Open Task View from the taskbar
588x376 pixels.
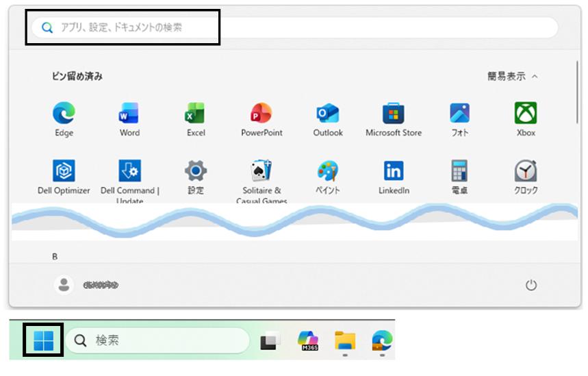coord(270,340)
